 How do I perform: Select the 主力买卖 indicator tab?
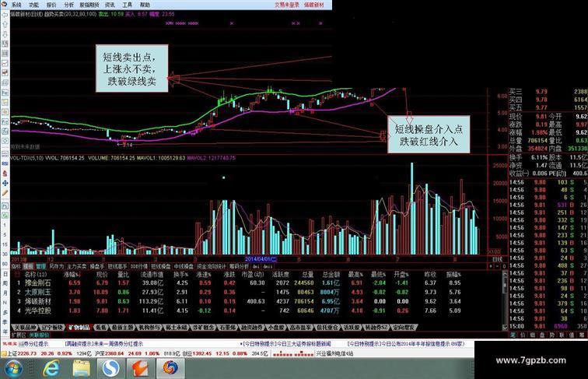[76, 266]
